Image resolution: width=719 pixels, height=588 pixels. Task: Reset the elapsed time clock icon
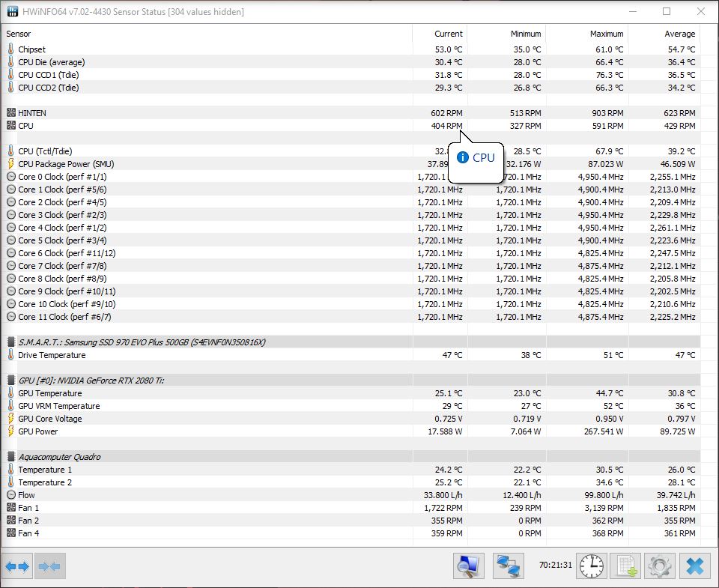(592, 566)
